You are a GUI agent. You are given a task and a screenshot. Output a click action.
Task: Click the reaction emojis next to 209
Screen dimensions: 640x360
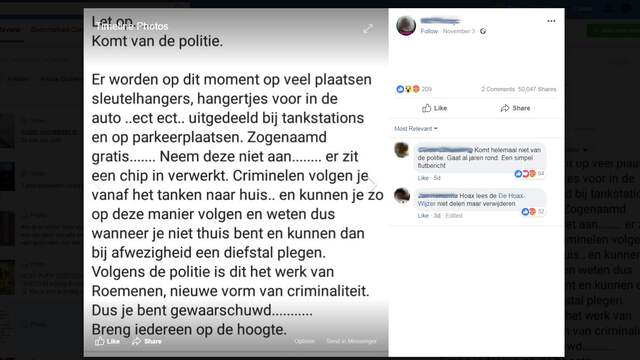(x=408, y=89)
